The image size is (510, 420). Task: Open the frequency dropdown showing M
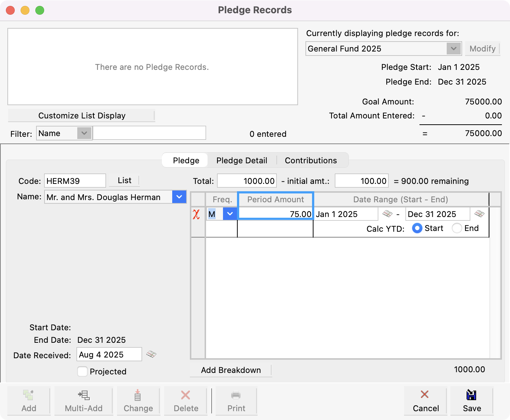(x=230, y=214)
